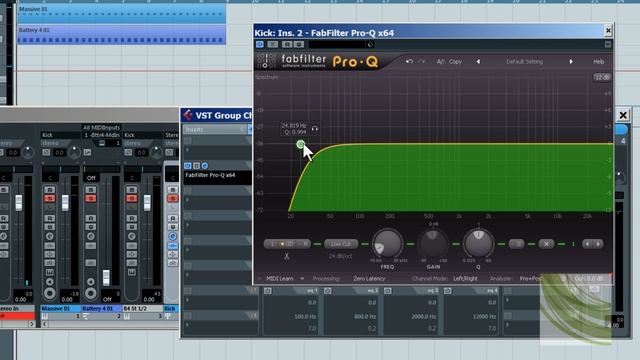Change Zero Latency processing mode
640x360 pixels.
(x=369, y=279)
